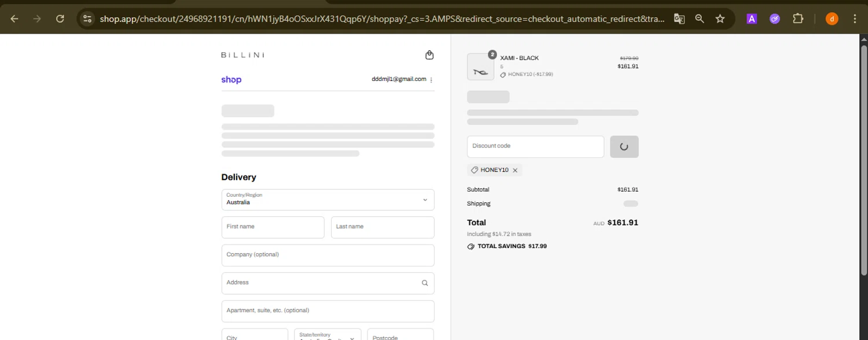Click 'Including $14.72 in taxes' text
Viewport: 868px width, 340px height.
tap(499, 234)
